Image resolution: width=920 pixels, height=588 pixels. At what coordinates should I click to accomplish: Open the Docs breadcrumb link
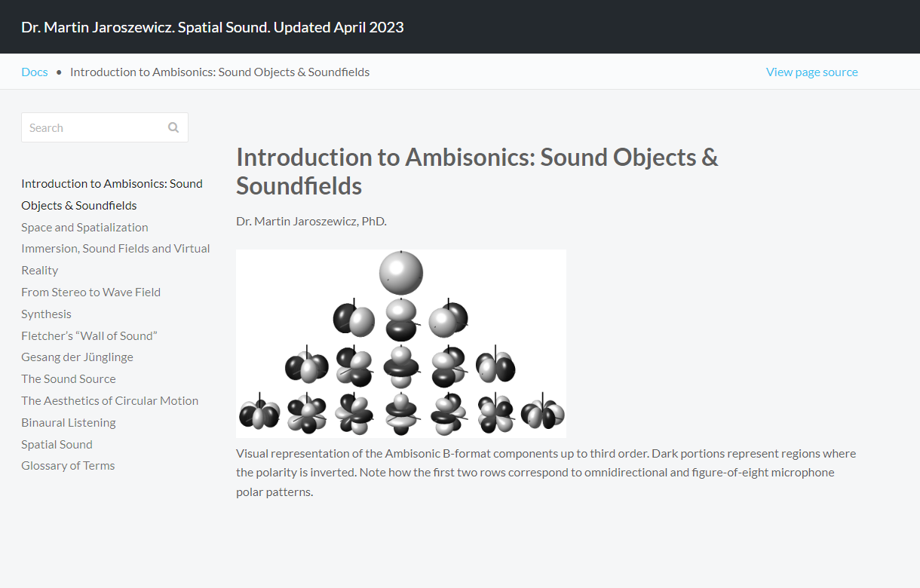35,72
